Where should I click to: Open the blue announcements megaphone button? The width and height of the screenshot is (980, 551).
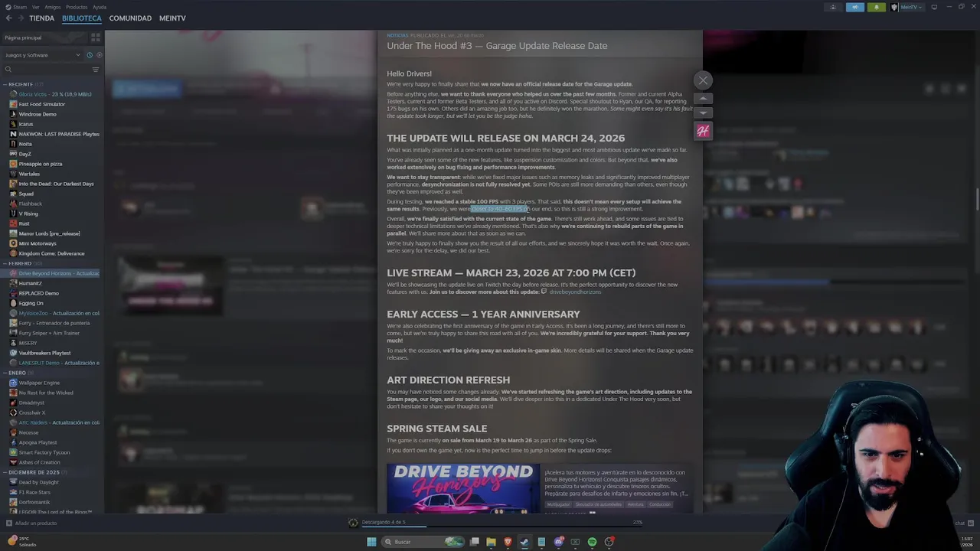coord(854,7)
